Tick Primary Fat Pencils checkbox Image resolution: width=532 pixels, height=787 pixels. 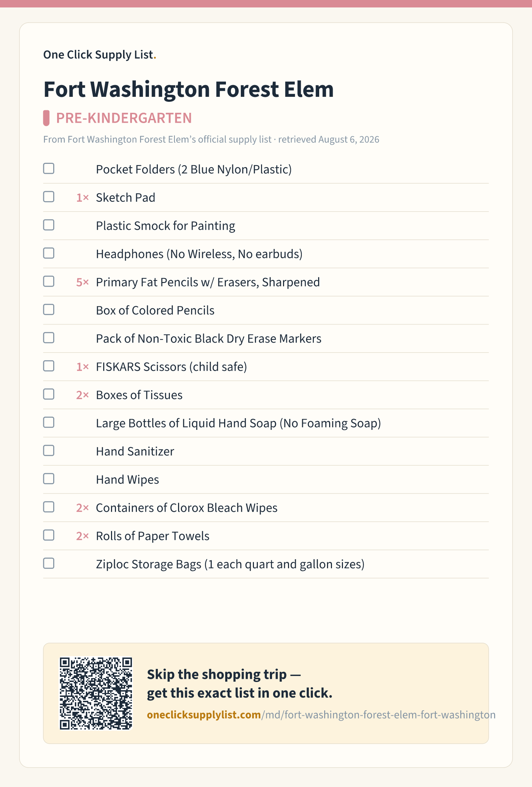click(49, 281)
